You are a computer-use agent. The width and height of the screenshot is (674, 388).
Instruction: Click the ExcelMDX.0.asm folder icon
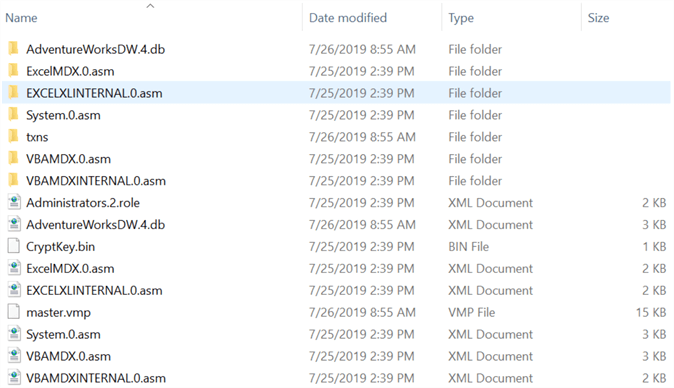pyautogui.click(x=13, y=70)
